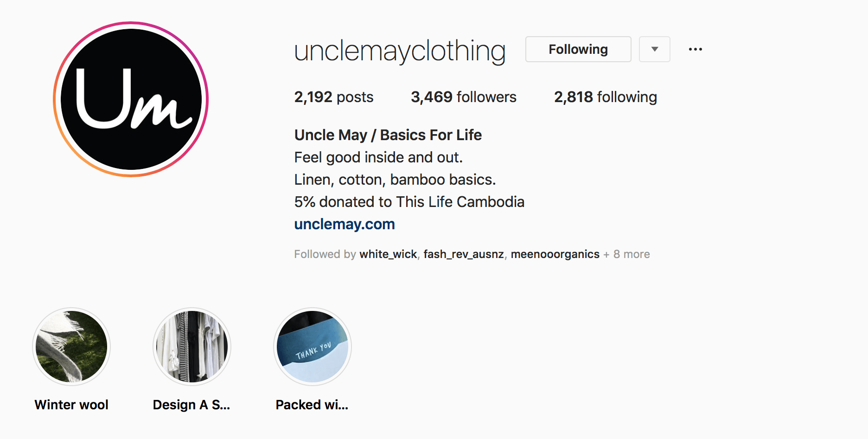This screenshot has width=868, height=439.
Task: Open the more options (…) menu
Action: [x=695, y=49]
